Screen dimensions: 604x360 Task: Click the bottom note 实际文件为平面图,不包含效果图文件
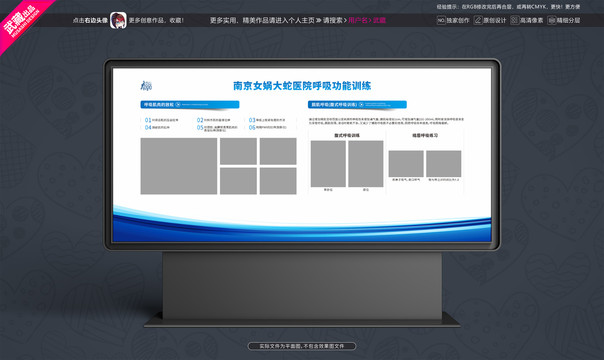click(x=302, y=346)
